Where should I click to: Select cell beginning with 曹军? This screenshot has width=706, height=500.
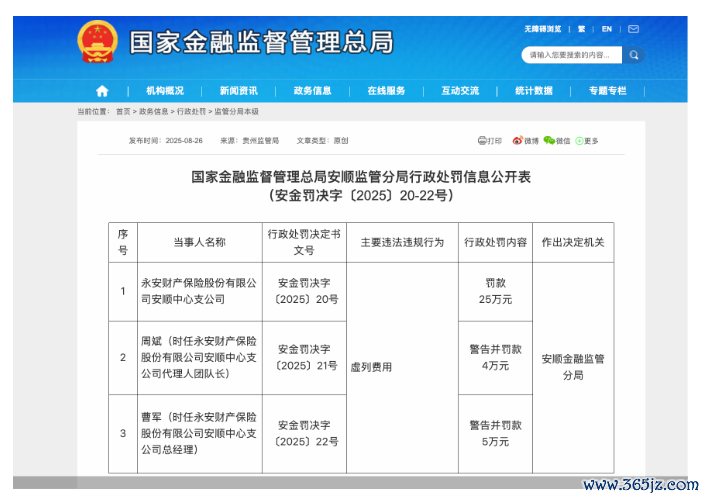tap(200, 433)
